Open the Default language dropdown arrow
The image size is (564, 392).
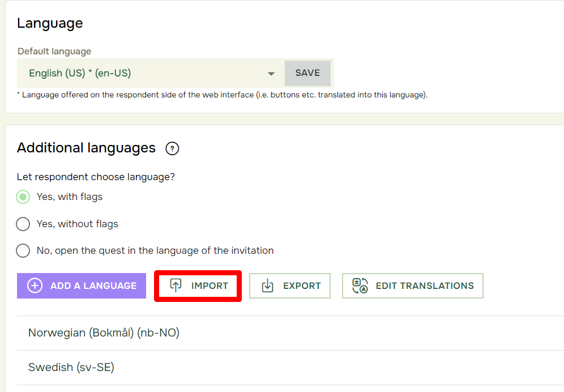click(x=271, y=74)
